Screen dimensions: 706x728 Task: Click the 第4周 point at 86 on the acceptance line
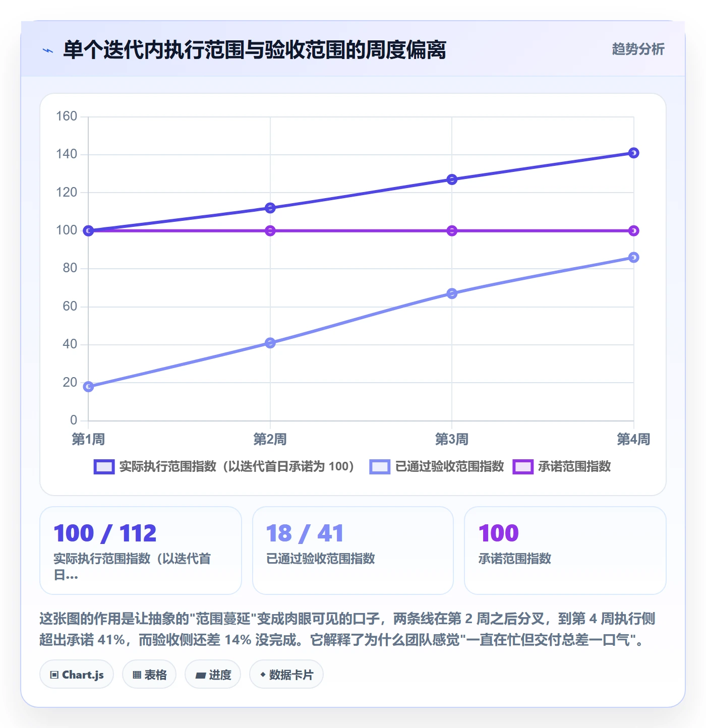point(634,258)
